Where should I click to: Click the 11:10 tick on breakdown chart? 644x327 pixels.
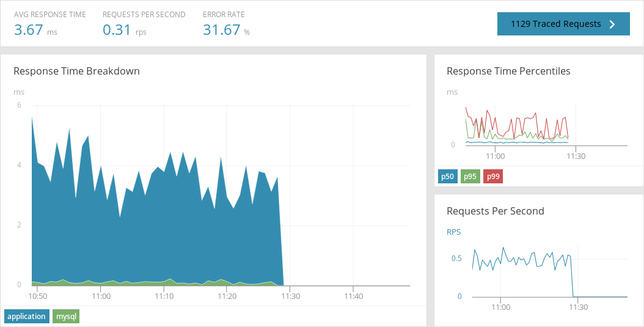tap(164, 296)
